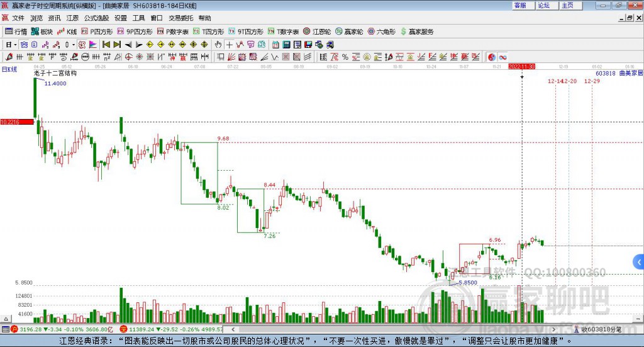Expand the right-side blue panel arrow

point(639,261)
